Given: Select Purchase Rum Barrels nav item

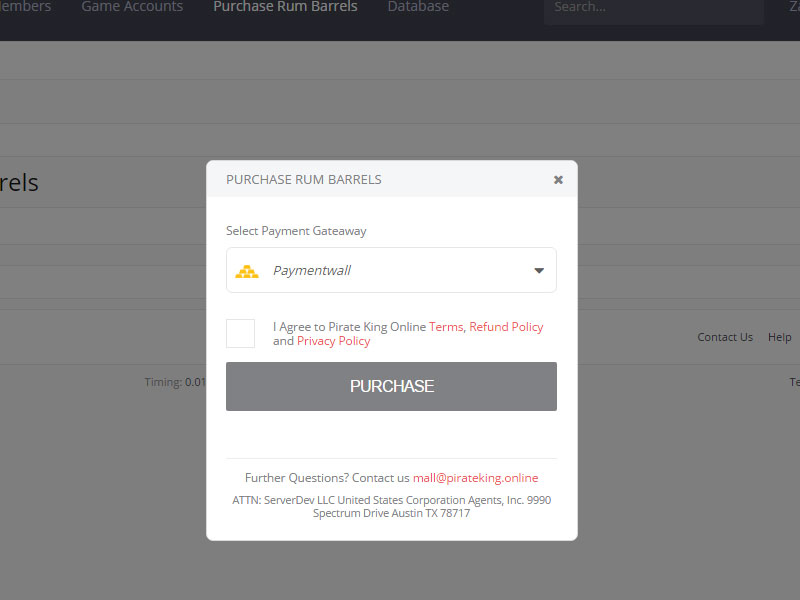Looking at the screenshot, I should coord(285,7).
